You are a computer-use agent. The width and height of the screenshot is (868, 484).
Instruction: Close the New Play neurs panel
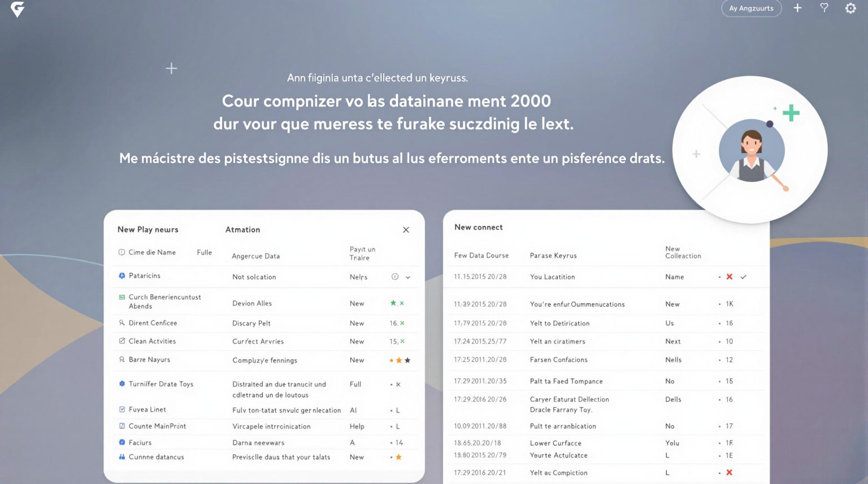pos(406,230)
